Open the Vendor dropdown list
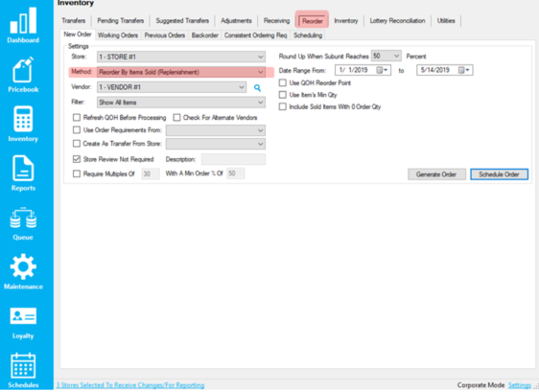The image size is (539, 392). [x=172, y=87]
